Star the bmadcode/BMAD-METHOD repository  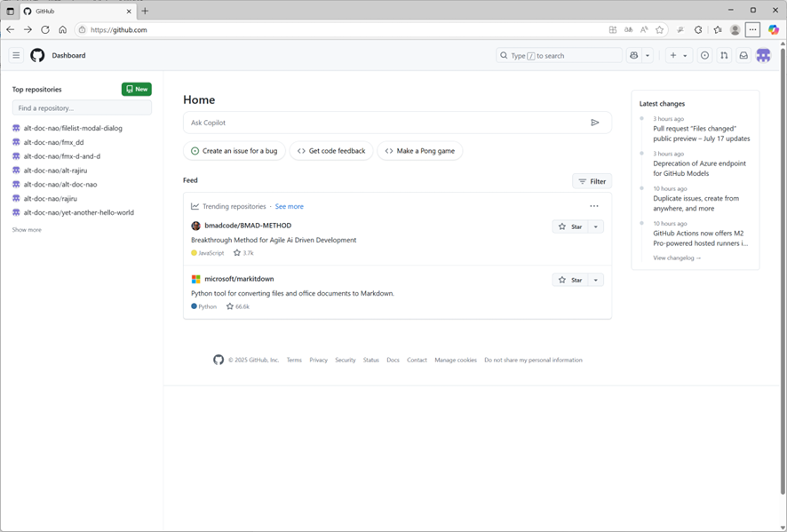coord(570,226)
